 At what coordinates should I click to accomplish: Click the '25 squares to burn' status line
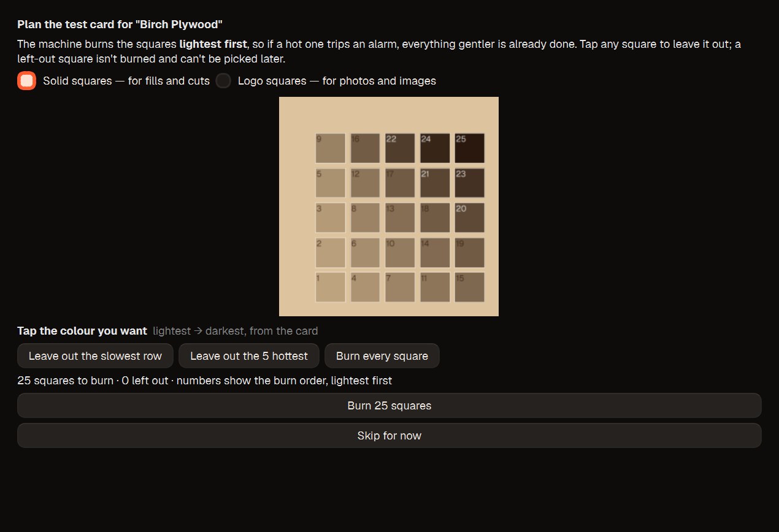pos(205,381)
